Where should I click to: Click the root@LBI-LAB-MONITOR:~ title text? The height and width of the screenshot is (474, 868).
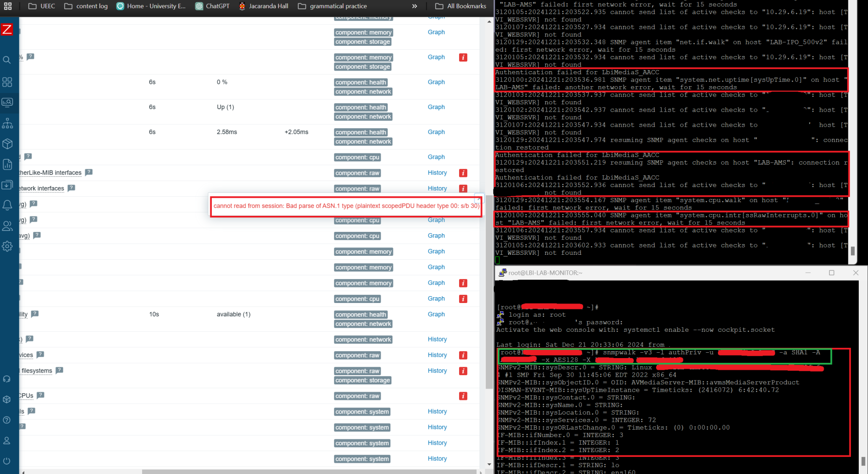[x=545, y=273]
